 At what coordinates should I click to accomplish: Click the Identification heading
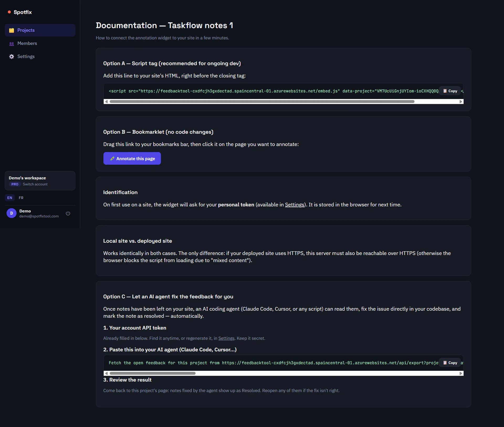pyautogui.click(x=120, y=192)
